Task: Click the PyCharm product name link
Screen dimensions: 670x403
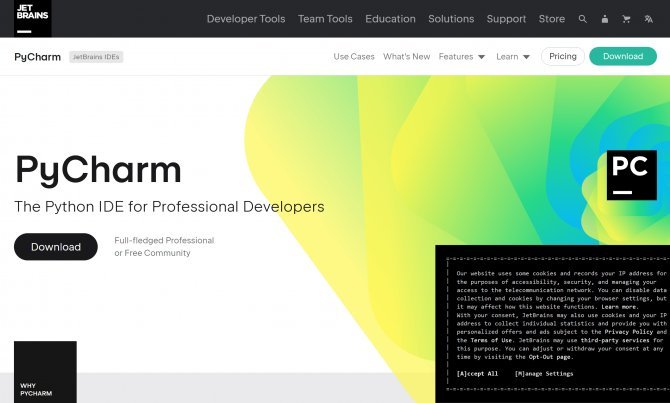Action: tap(38, 57)
